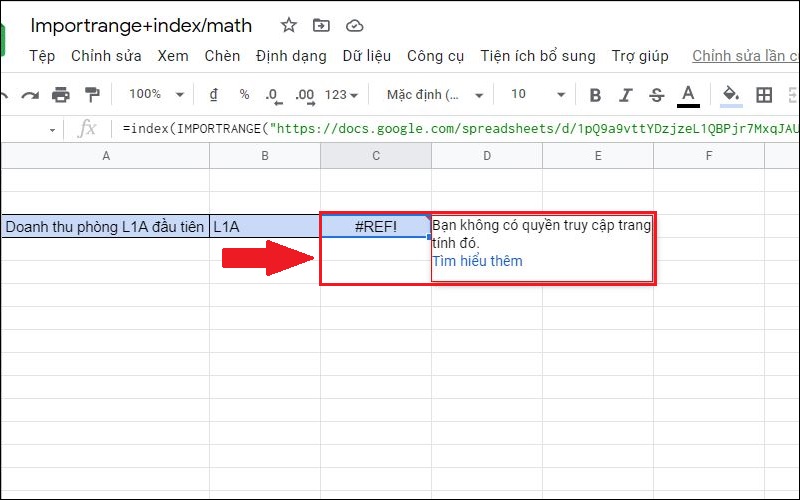Screen dimensions: 800x500
Task: Open the borders tool
Action: pos(764,95)
